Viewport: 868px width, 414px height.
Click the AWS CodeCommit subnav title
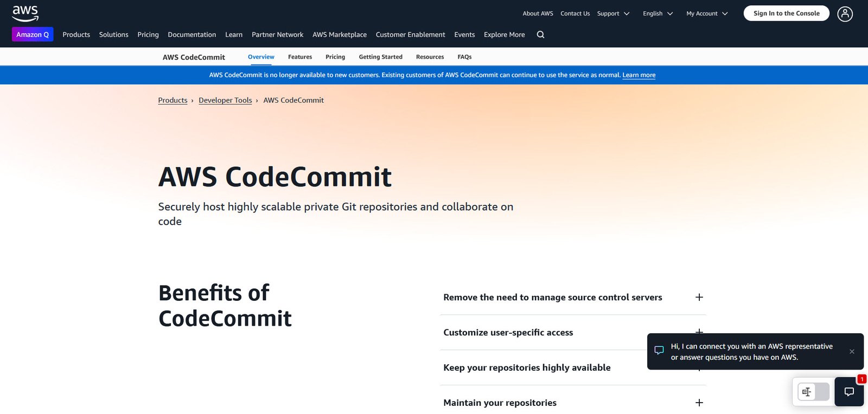[194, 57]
